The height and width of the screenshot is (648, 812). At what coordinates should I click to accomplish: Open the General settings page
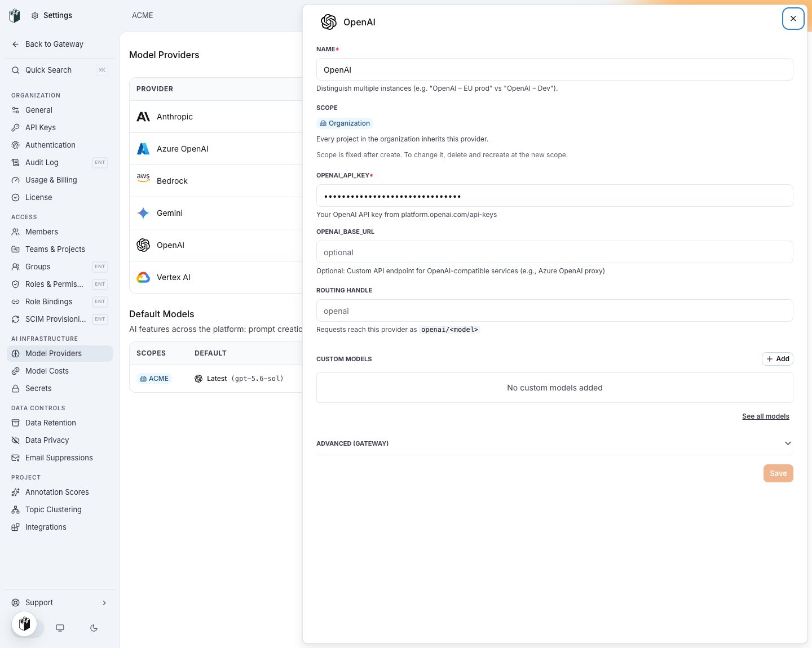coord(60,110)
